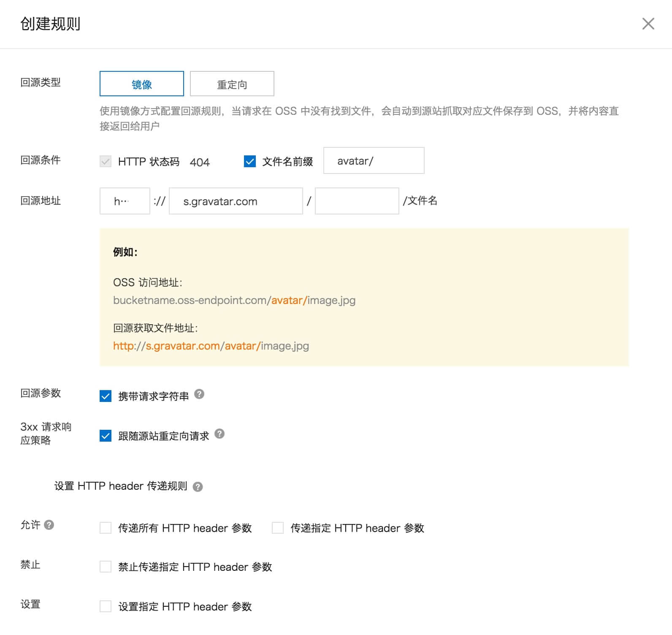Click the example http://s.gravatar.com/avatar/image.jpg URL
This screenshot has width=672, height=635.
tap(211, 346)
